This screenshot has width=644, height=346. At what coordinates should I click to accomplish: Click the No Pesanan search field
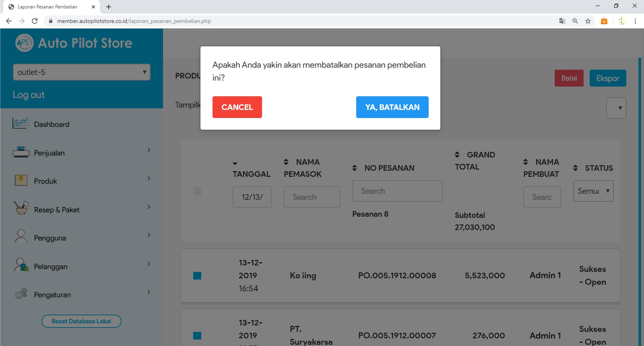(x=397, y=191)
